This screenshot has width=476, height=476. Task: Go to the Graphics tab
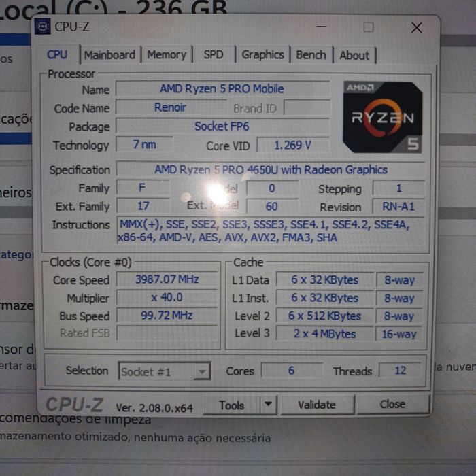(262, 55)
